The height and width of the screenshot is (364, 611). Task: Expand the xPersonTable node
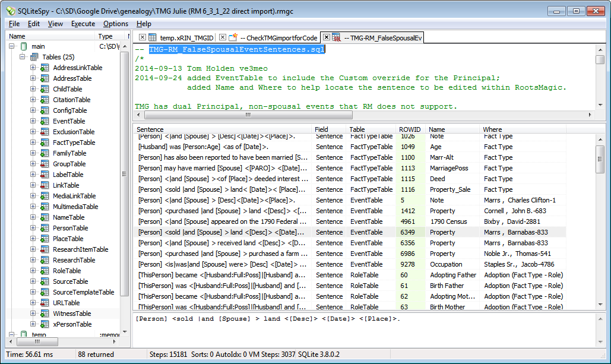pos(33,324)
